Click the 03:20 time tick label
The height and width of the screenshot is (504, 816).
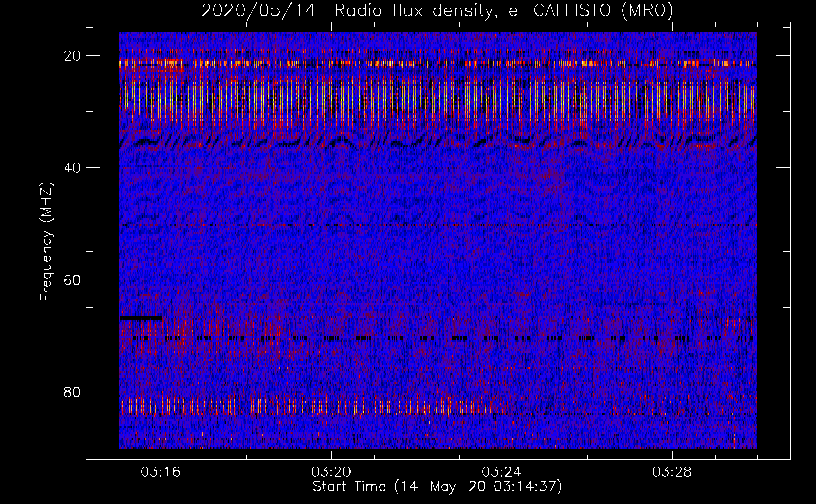[x=331, y=472]
